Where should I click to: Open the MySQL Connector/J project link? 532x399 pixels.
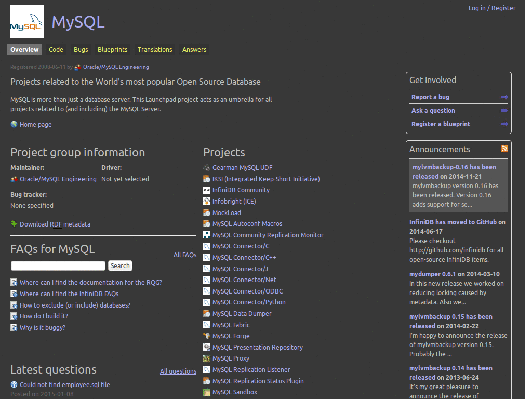[240, 269]
